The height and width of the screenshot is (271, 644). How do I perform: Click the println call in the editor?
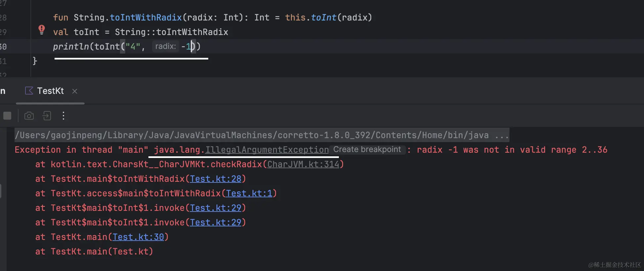[71, 47]
